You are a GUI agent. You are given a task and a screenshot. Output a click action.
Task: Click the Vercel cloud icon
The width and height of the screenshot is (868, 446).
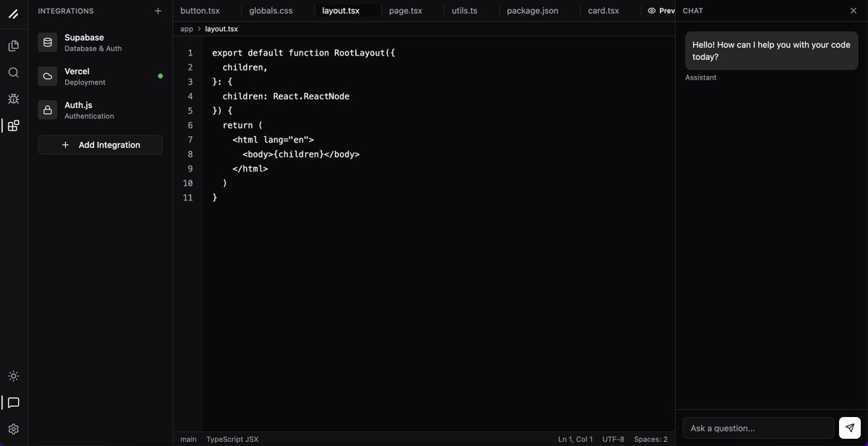48,76
